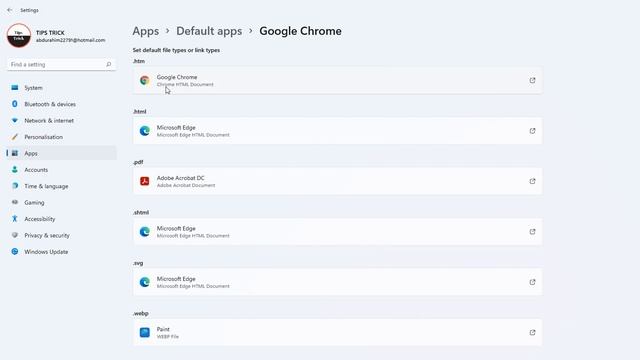This screenshot has width=640, height=360.
Task: Open Accessibility settings
Action: tap(62, 219)
